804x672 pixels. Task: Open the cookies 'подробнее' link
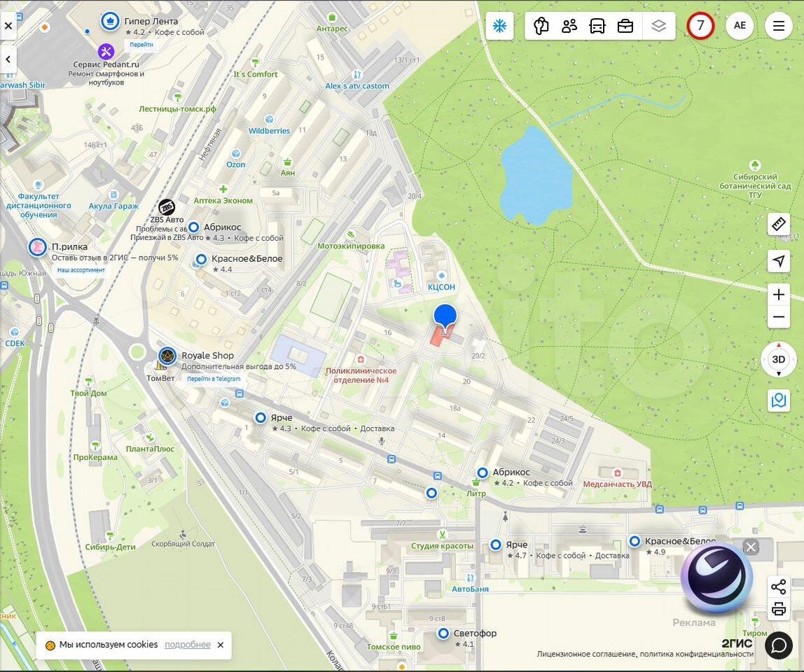(x=187, y=645)
